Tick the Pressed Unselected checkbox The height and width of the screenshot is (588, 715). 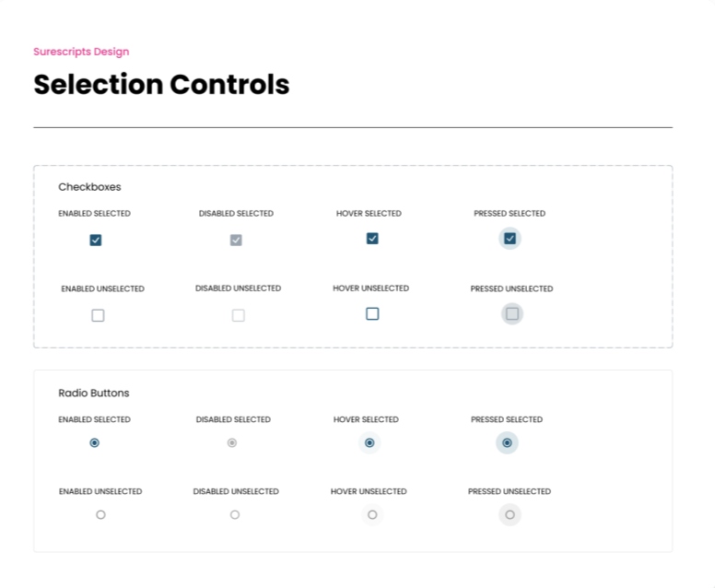click(x=512, y=313)
